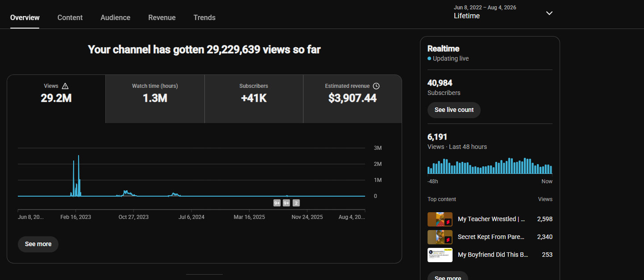
Task: Switch to the Audience tab
Action: point(116,17)
